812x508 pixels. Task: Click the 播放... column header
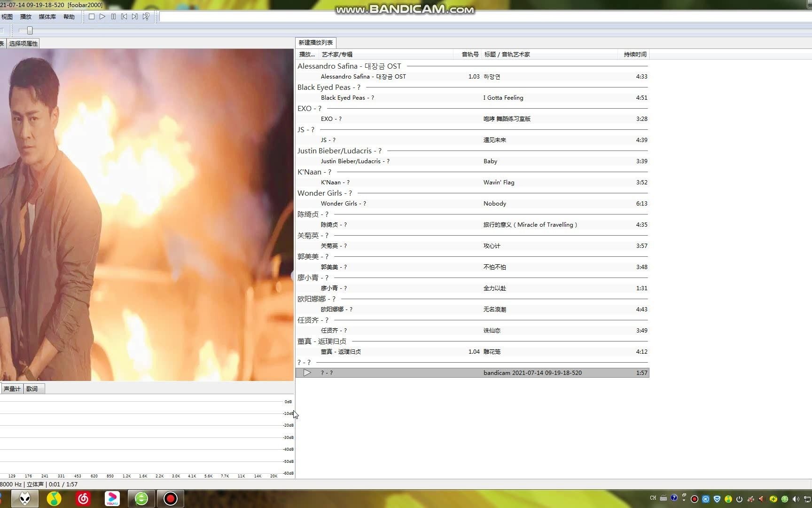pos(307,55)
